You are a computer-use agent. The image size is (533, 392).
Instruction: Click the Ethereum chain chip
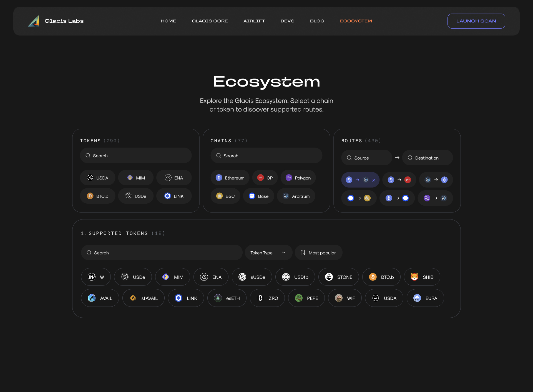coord(230,178)
